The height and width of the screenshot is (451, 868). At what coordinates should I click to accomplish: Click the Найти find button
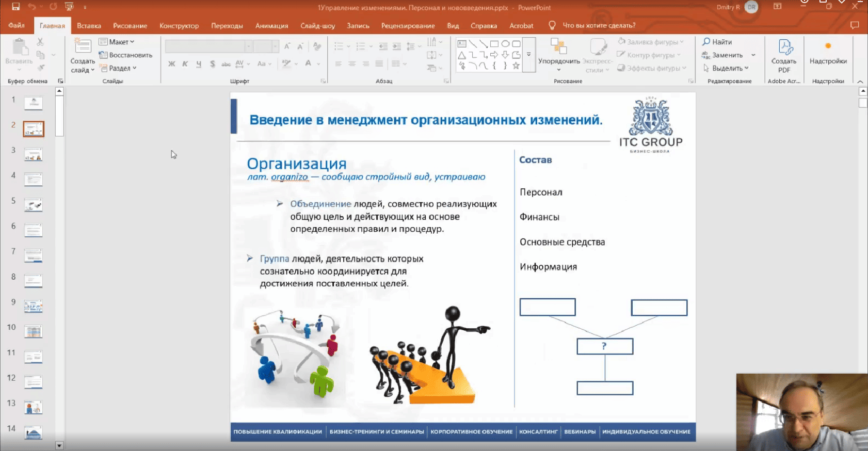click(x=717, y=42)
